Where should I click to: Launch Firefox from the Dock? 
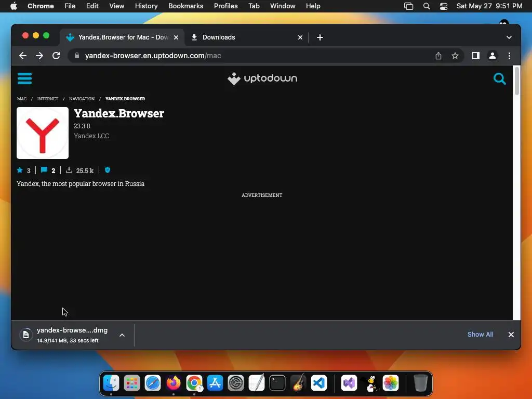tap(174, 383)
